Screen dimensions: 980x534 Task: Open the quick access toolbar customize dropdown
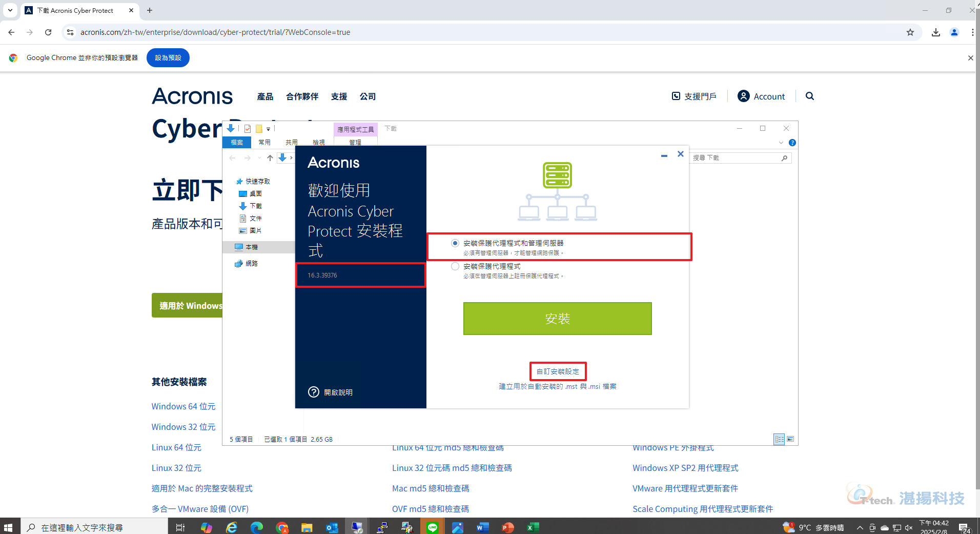pyautogui.click(x=268, y=129)
